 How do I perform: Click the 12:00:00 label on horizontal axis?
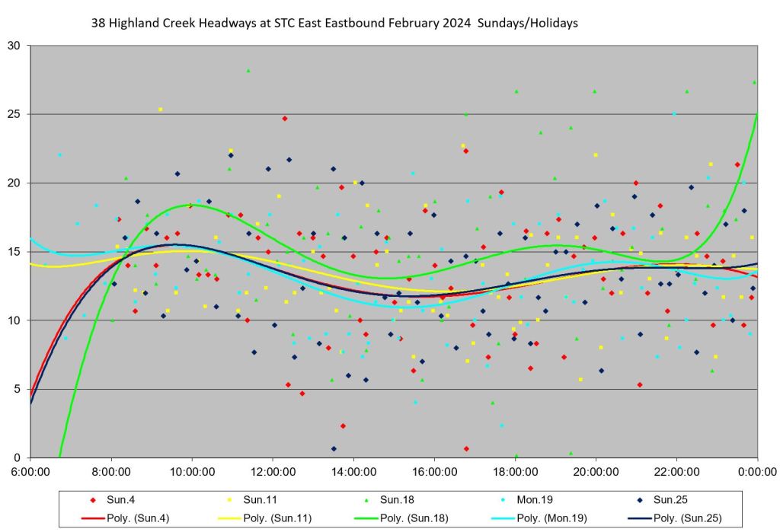(273, 471)
